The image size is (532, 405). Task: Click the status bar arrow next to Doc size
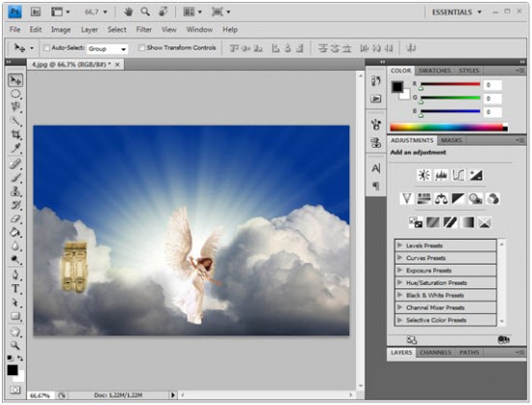point(173,394)
